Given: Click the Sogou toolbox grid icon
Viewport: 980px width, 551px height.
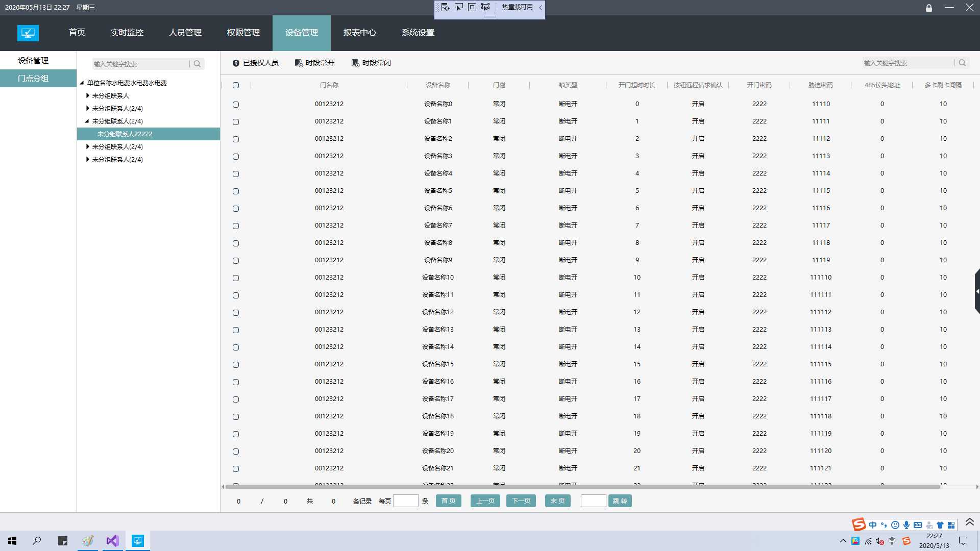Looking at the screenshot, I should (x=951, y=525).
